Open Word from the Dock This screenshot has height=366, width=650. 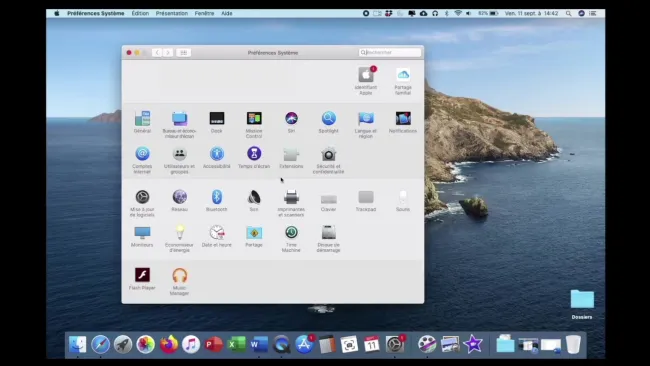[x=259, y=344]
